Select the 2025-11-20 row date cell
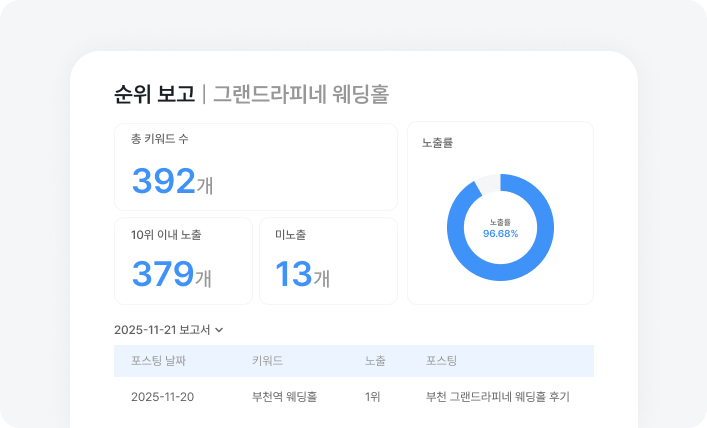The width and height of the screenshot is (707, 428). [162, 397]
